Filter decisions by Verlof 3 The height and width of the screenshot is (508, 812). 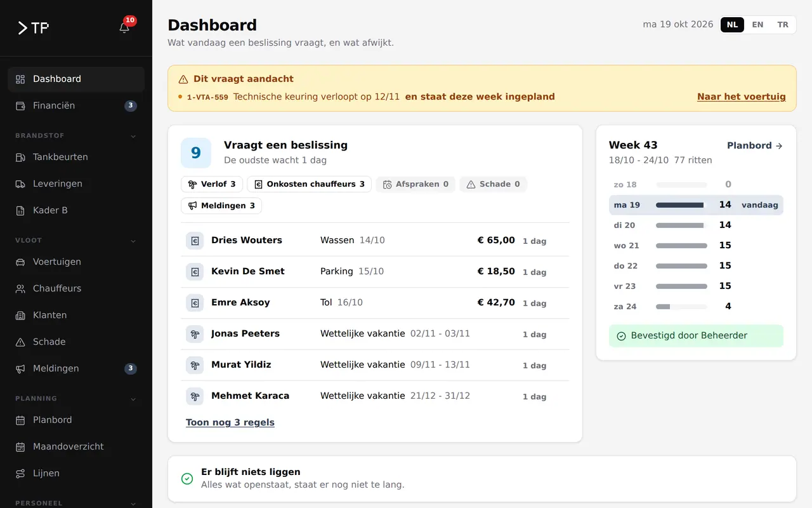[x=212, y=184]
